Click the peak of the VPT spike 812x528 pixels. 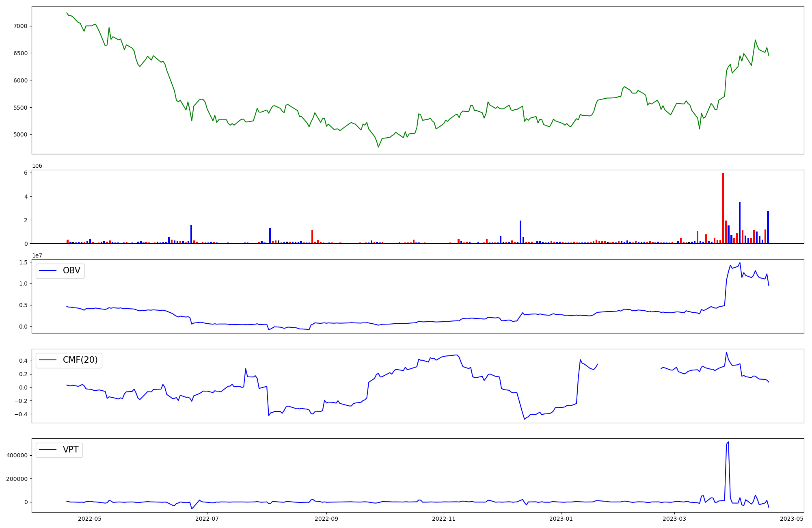coord(728,442)
